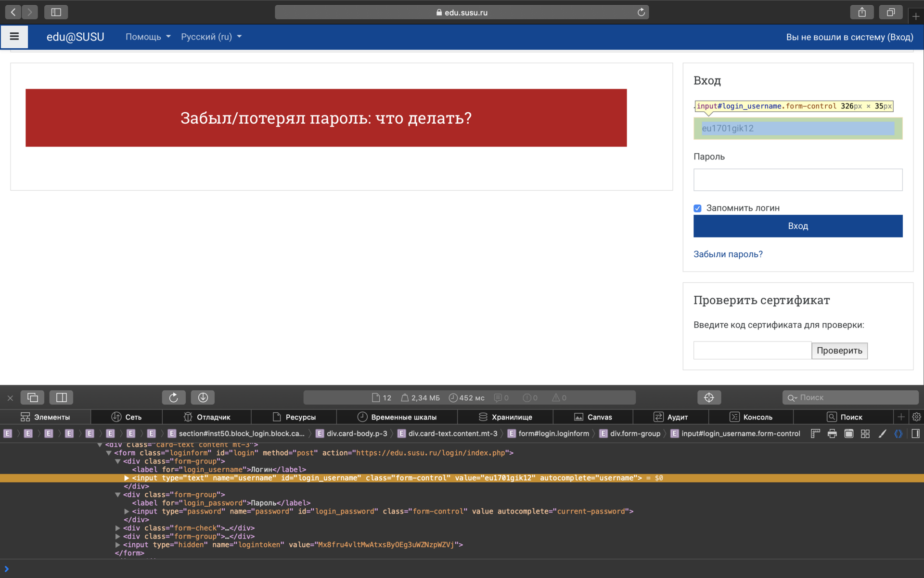The width and height of the screenshot is (924, 578).
Task: Select div.card-text.content.mt-3 breadcrumb
Action: (447, 433)
